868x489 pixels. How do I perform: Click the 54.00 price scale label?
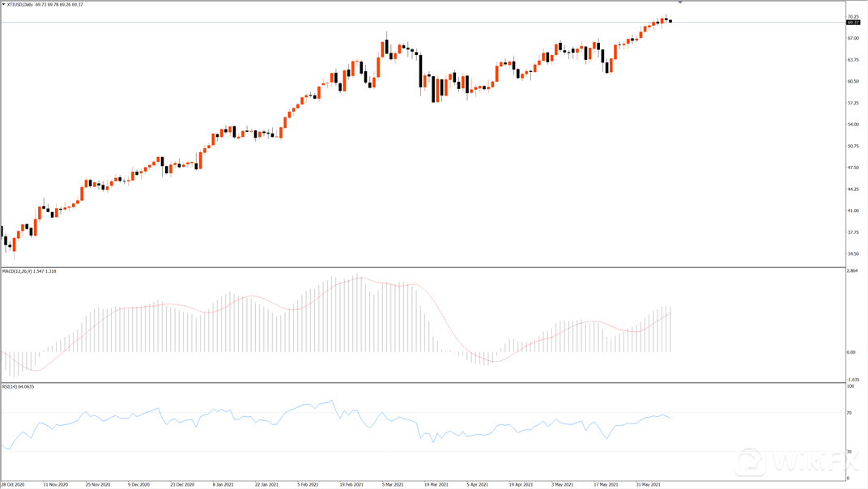pos(853,125)
